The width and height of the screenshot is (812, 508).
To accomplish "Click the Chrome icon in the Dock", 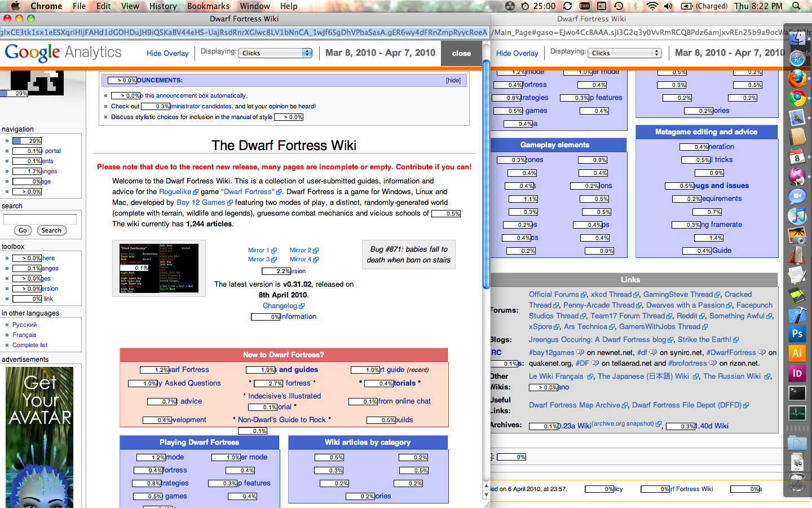I will [797, 98].
